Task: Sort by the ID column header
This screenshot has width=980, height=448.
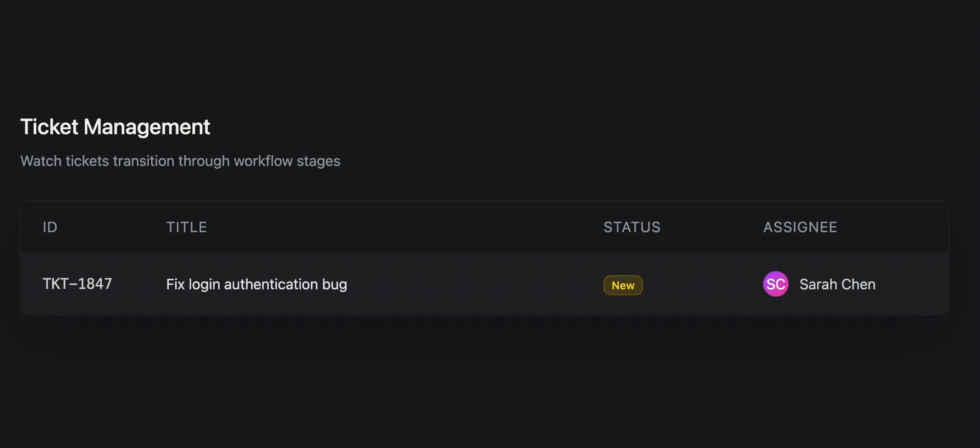Action: point(50,227)
